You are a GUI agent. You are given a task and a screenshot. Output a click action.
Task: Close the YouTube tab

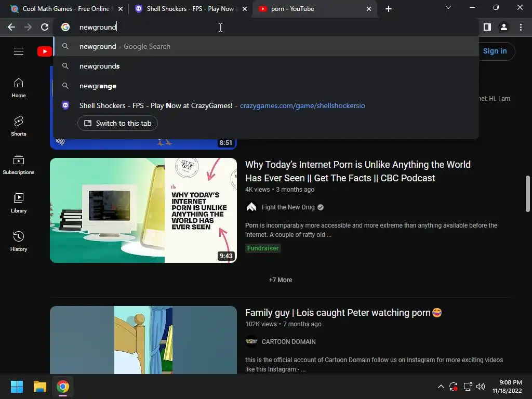pyautogui.click(x=369, y=9)
